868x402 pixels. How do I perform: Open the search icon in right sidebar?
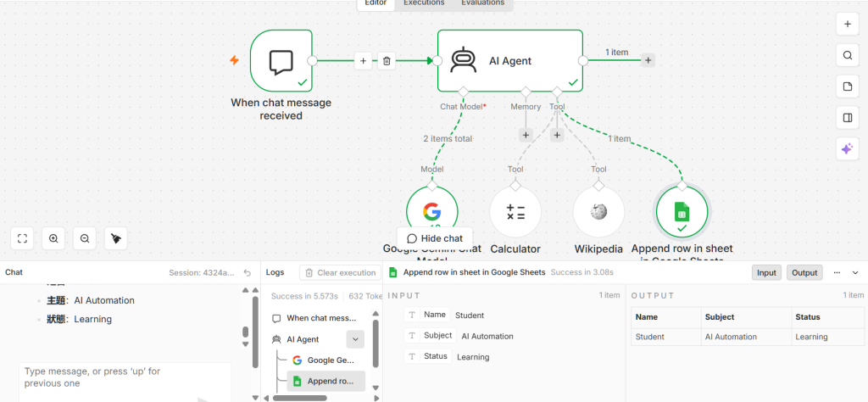(x=847, y=55)
